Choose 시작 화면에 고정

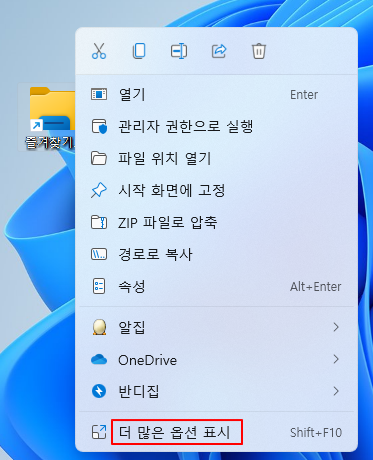[217, 190]
